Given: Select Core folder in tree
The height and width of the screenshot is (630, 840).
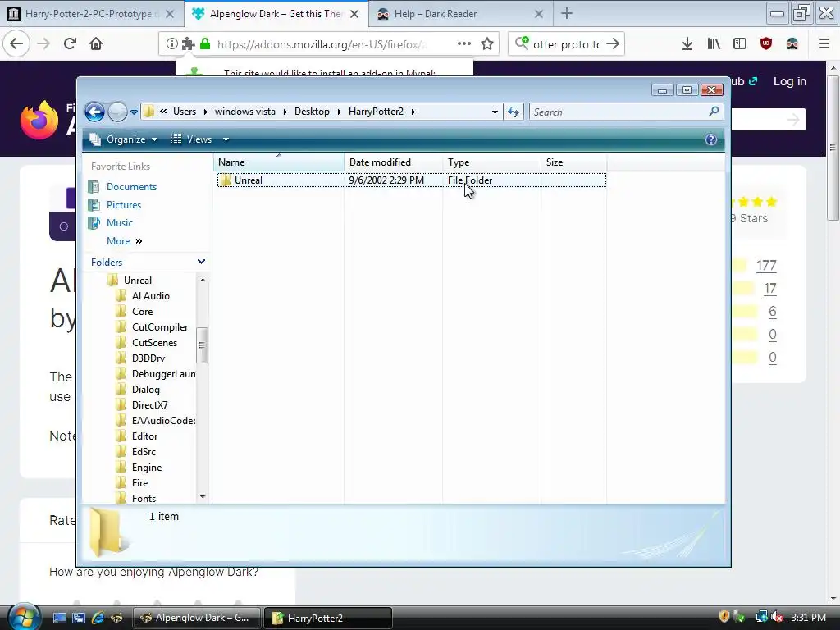Looking at the screenshot, I should click(x=142, y=311).
